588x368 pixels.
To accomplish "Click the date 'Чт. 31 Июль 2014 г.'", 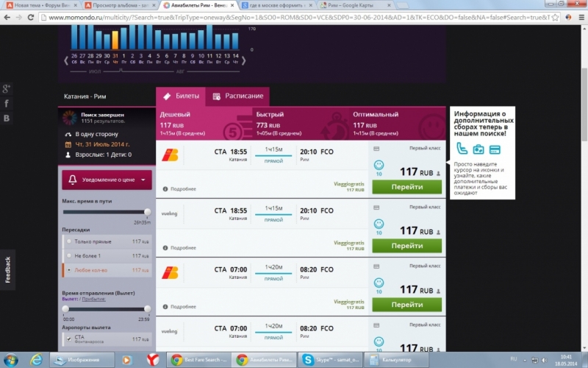I will point(102,144).
